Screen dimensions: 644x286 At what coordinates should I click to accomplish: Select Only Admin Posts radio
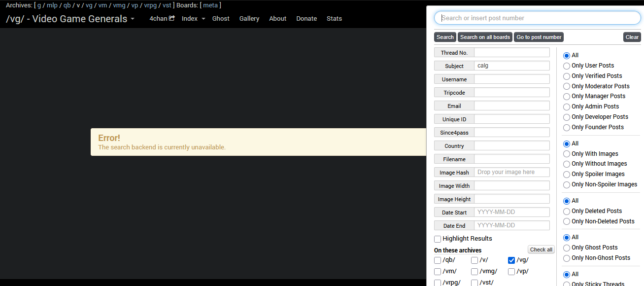[567, 107]
